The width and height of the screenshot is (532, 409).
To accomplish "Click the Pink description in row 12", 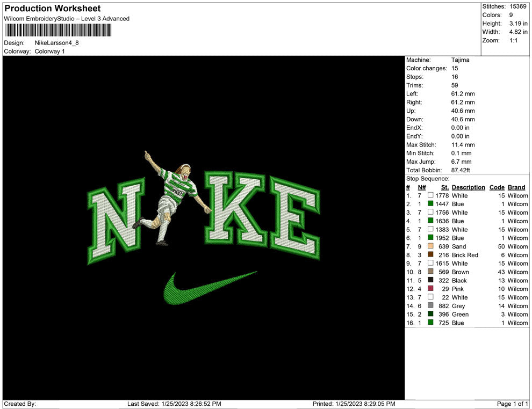I will pyautogui.click(x=458, y=289).
